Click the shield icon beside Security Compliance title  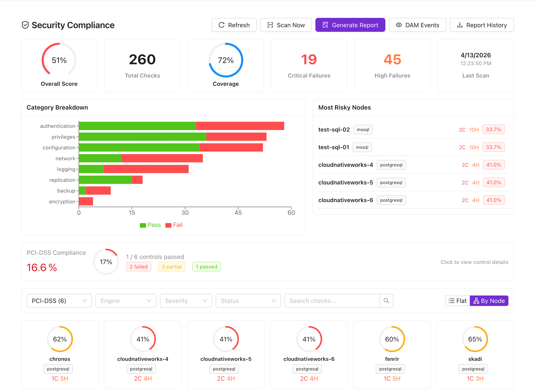[x=25, y=25]
